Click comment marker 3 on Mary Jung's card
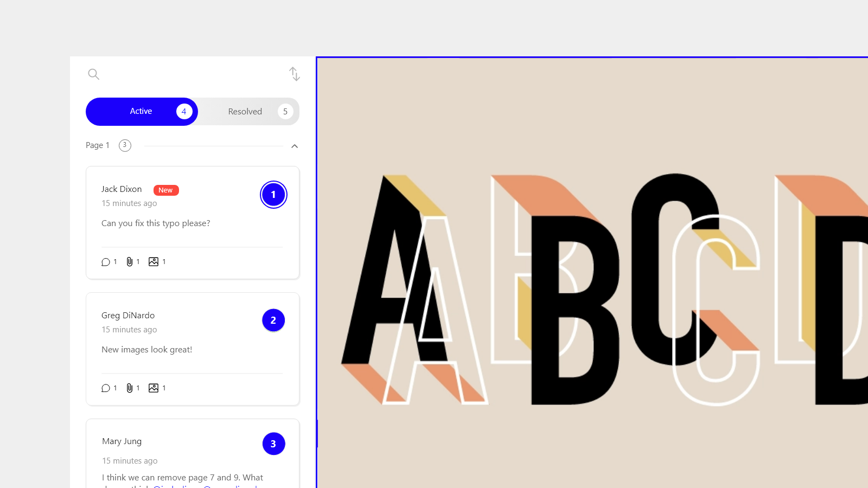 tap(273, 443)
